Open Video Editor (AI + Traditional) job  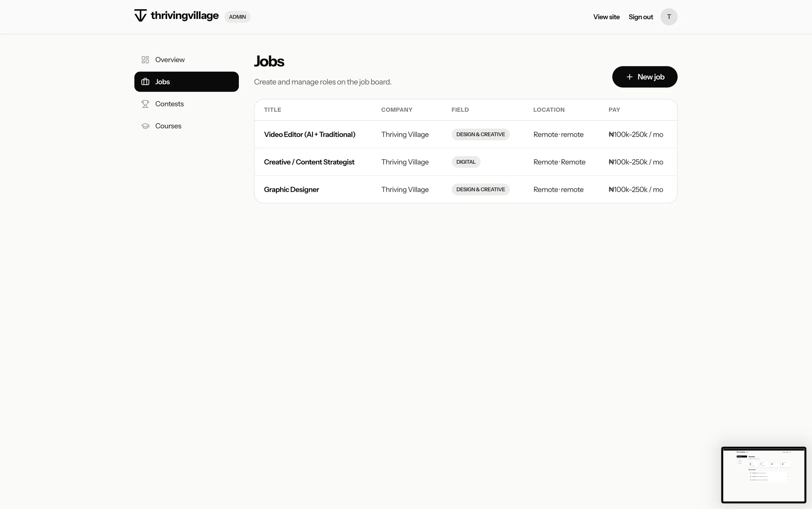coord(310,134)
